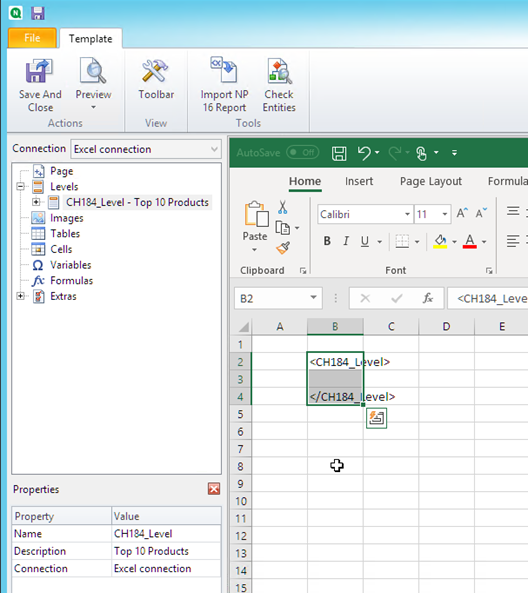Image resolution: width=528 pixels, height=593 pixels.
Task: Switch to the Formulas tab
Action: 508,182
